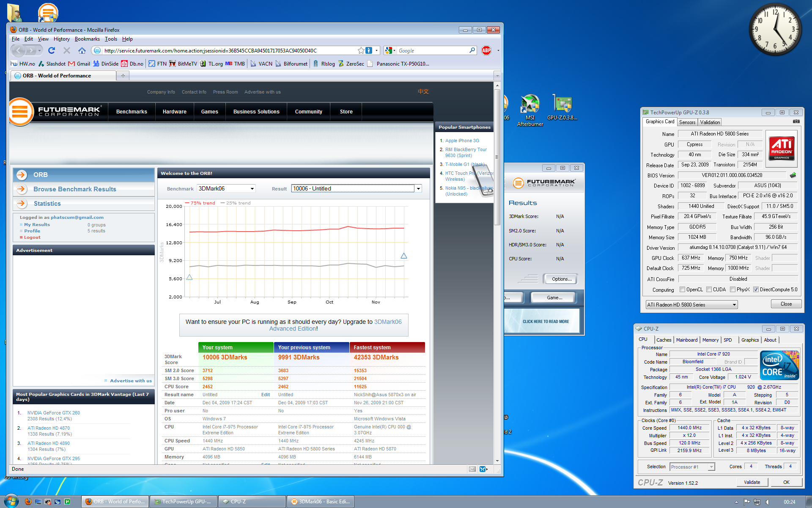Click the orange arrow icon beside Statistics
This screenshot has width=812, height=508.
[x=22, y=204]
